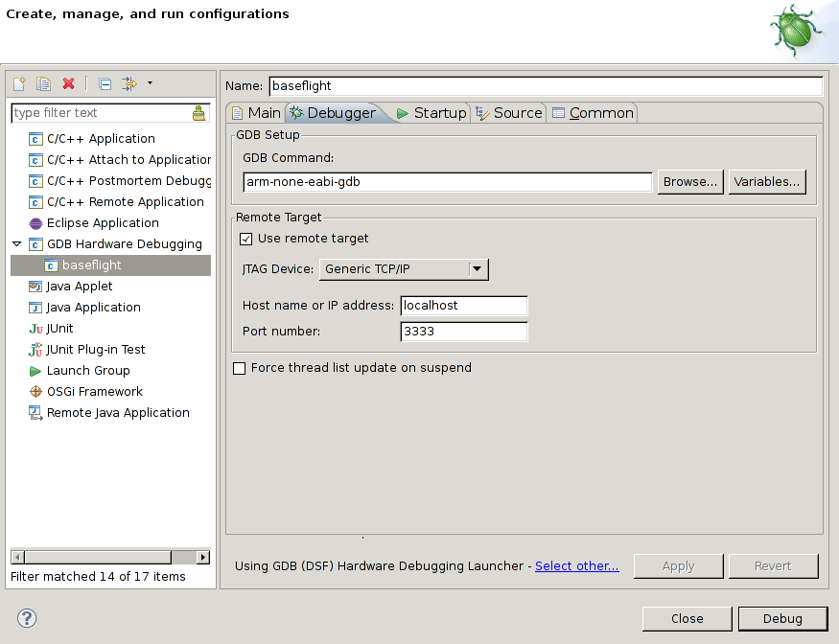Click the OSGi Framework icon
This screenshot has width=839, height=644.
click(35, 392)
